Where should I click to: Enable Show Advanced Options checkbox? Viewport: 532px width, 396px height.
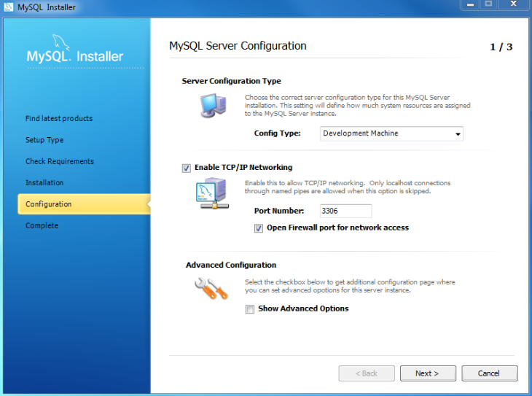pos(250,309)
